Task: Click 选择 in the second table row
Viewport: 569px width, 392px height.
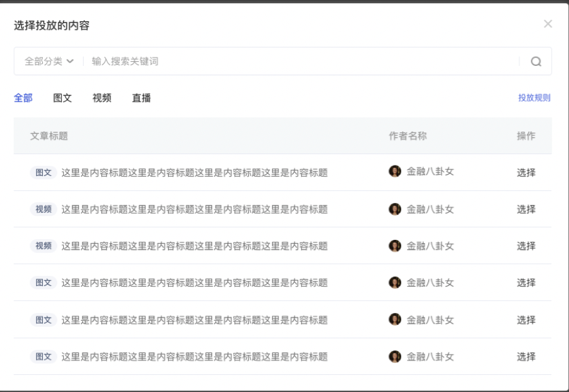Action: coord(526,209)
